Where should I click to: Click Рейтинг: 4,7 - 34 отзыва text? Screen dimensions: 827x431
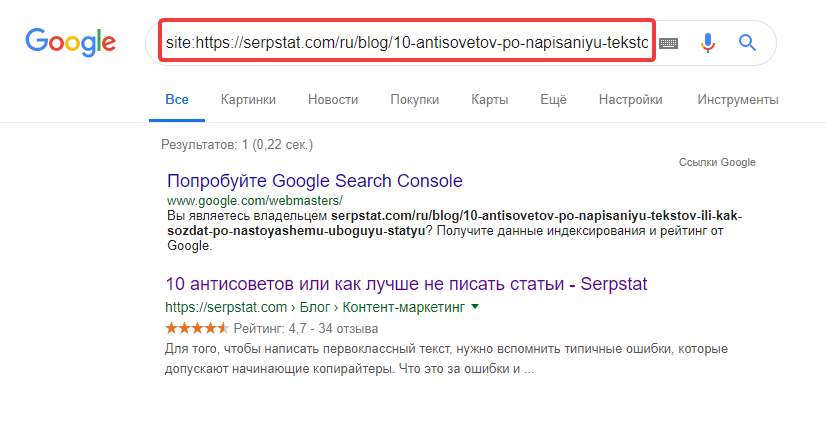point(306,329)
